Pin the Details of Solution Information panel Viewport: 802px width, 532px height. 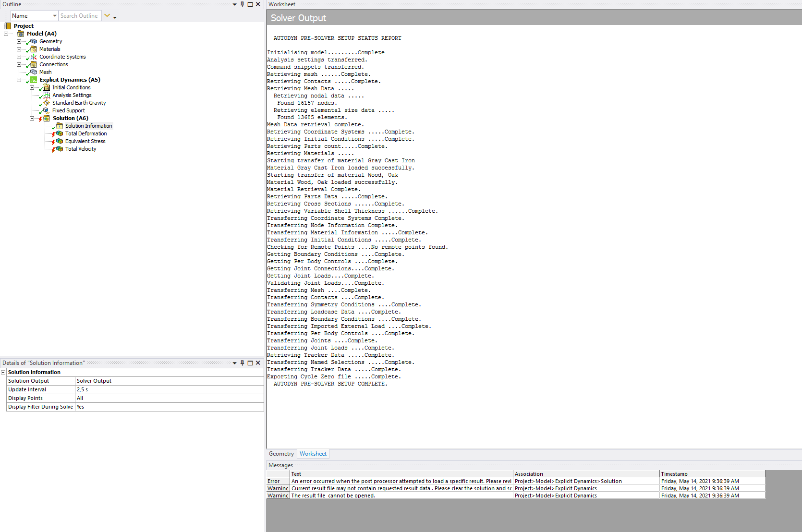(242, 363)
